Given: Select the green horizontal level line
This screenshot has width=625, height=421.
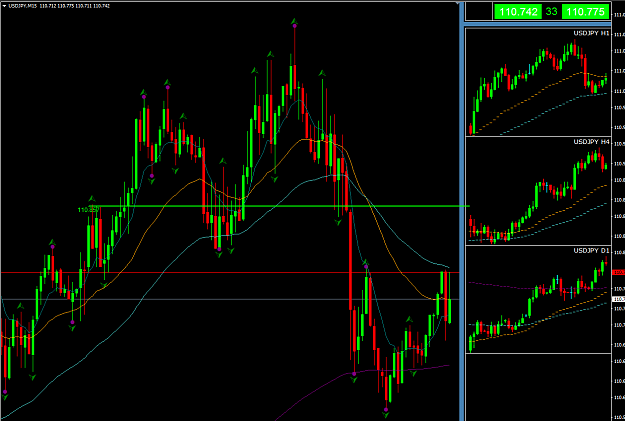Looking at the screenshot, I should click(279, 206).
